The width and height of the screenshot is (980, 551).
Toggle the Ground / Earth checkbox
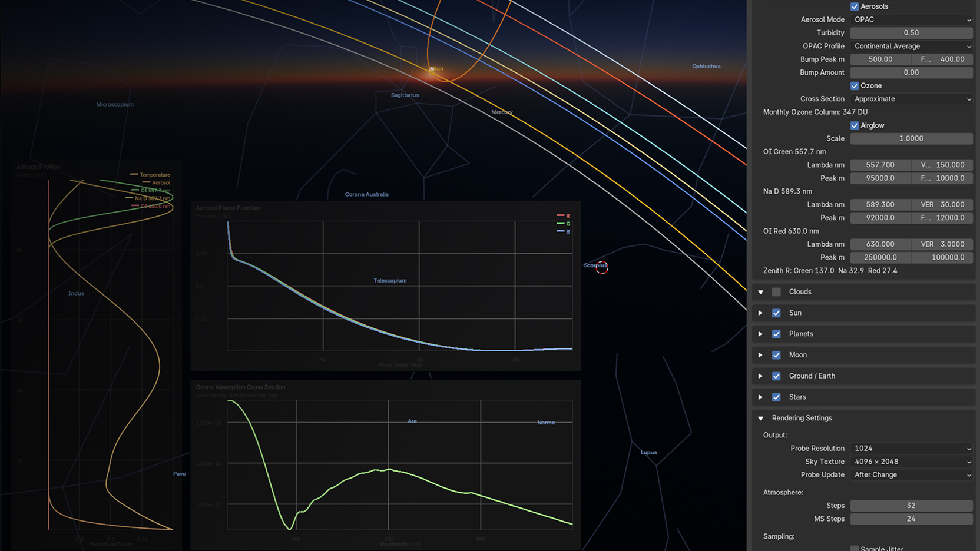tap(776, 376)
